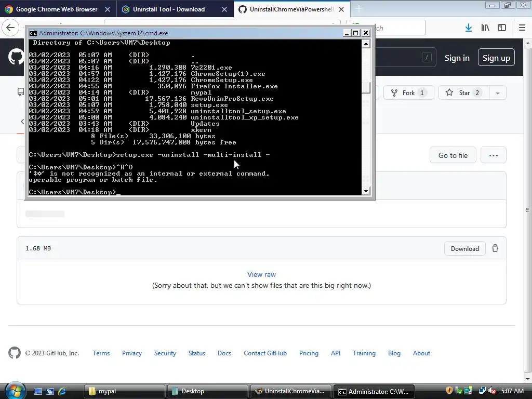Image resolution: width=532 pixels, height=399 pixels.
Task: Open the UninstallChromeVia taskbar item
Action: [x=290, y=391]
